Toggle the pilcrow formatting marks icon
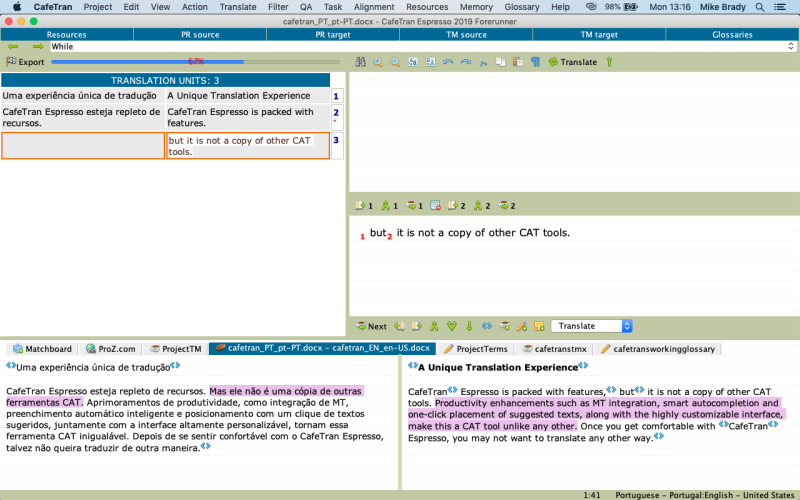This screenshot has width=800, height=500. pyautogui.click(x=535, y=62)
